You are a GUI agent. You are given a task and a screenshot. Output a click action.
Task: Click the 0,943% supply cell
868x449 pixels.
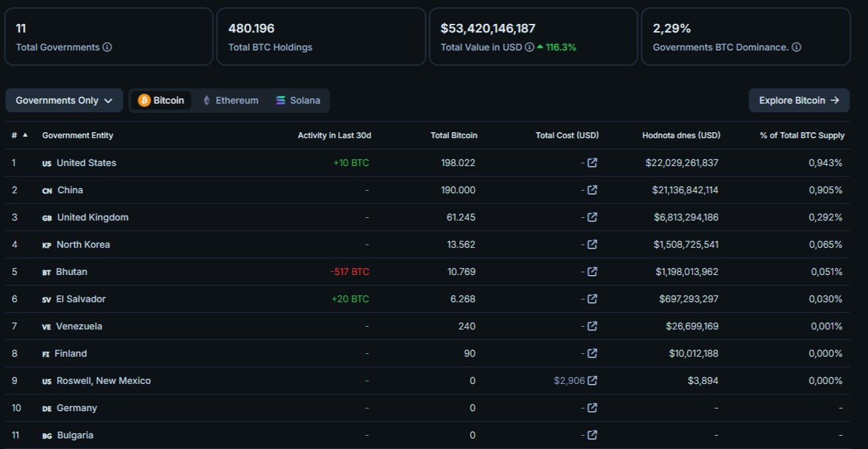tap(825, 163)
